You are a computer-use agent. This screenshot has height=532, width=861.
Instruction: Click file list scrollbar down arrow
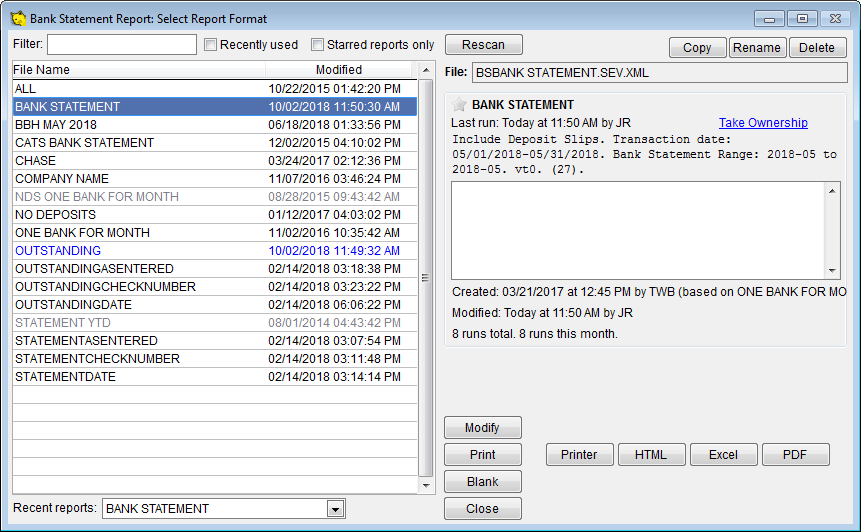[426, 485]
